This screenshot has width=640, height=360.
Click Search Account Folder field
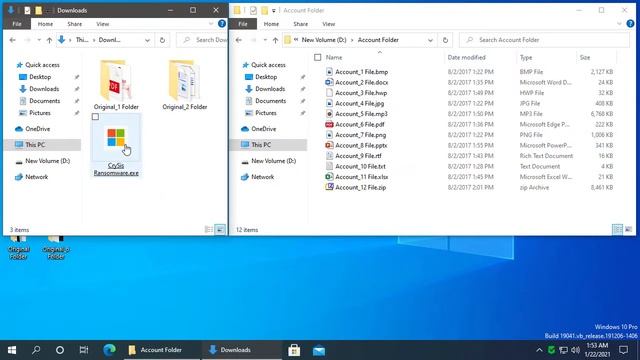coord(544,40)
